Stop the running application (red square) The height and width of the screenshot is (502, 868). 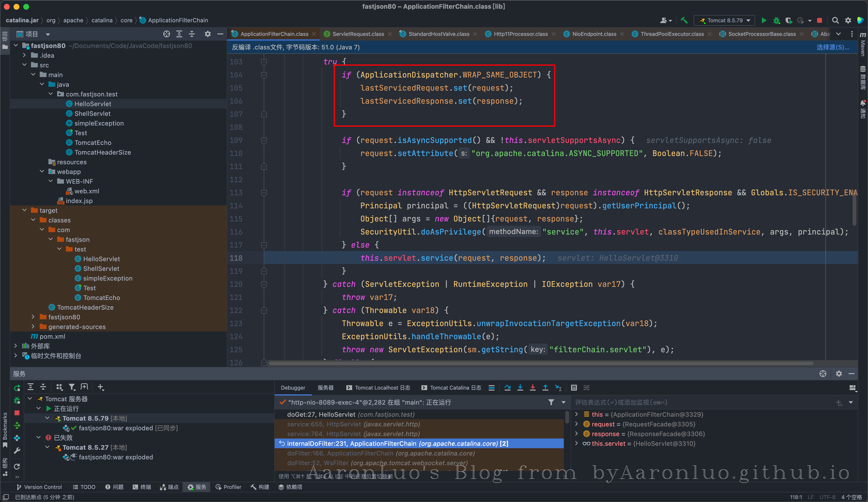[819, 20]
